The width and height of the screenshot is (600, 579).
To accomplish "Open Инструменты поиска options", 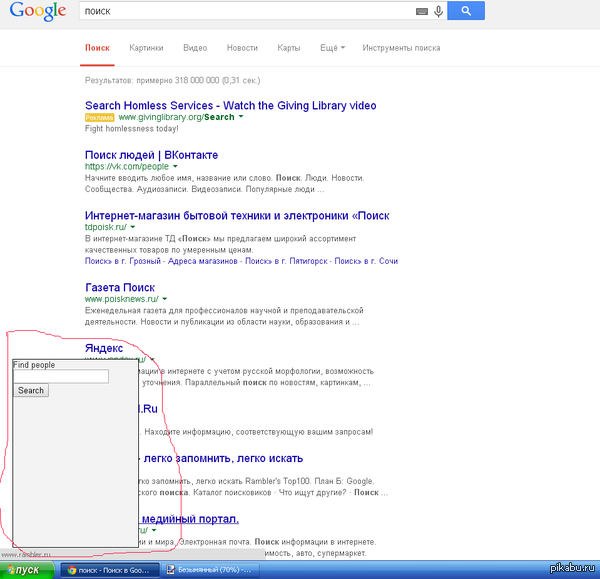I will click(401, 48).
